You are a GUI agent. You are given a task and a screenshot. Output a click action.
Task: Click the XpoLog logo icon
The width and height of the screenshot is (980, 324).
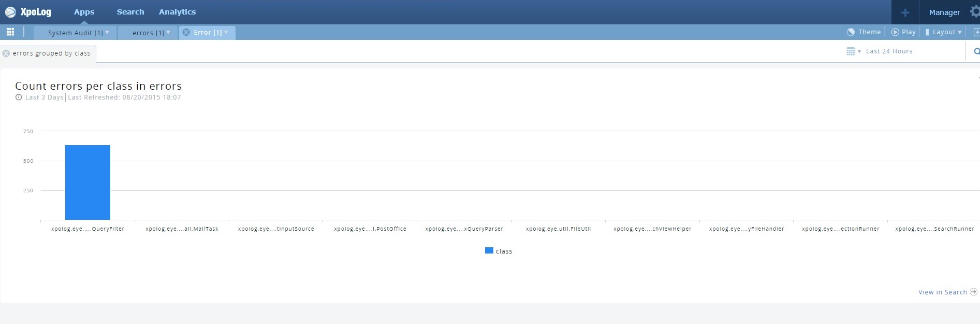coord(10,12)
